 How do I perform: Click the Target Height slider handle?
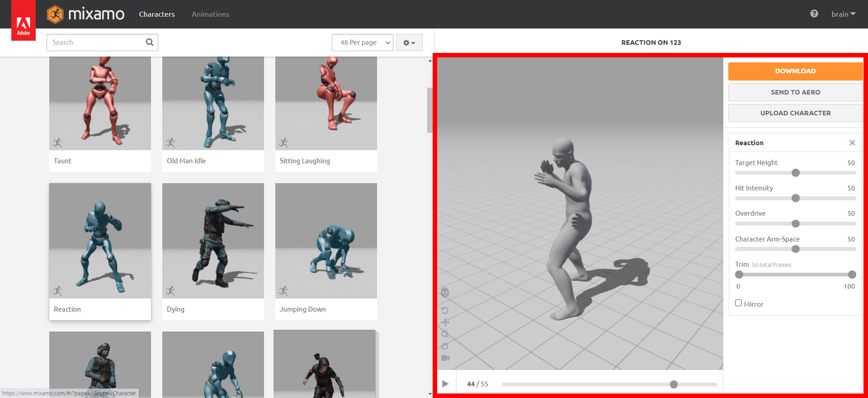click(796, 173)
